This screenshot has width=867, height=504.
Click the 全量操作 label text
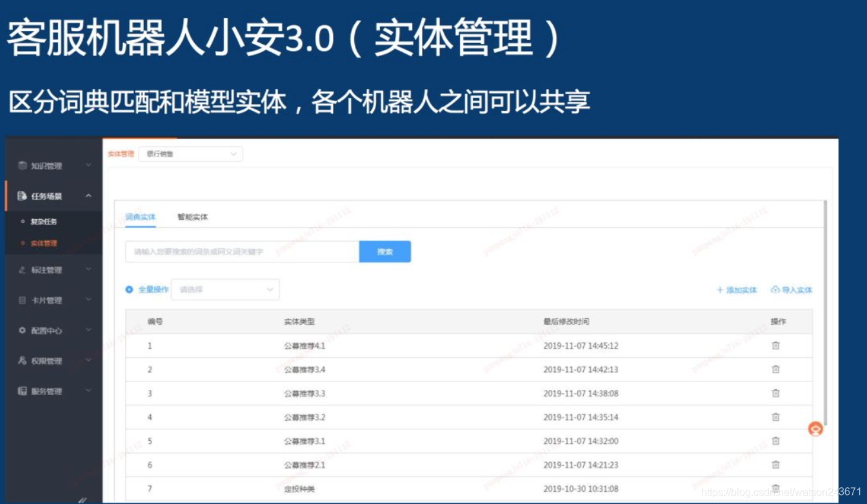coord(154,290)
